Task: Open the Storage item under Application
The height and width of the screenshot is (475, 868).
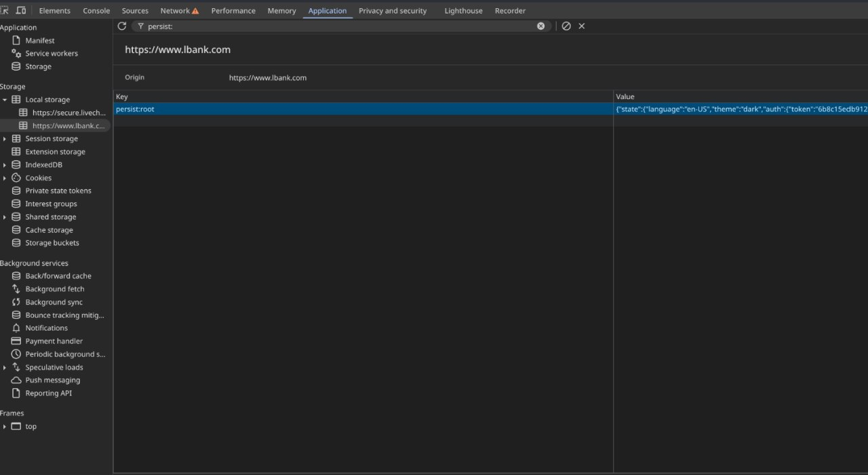Action: tap(39, 66)
